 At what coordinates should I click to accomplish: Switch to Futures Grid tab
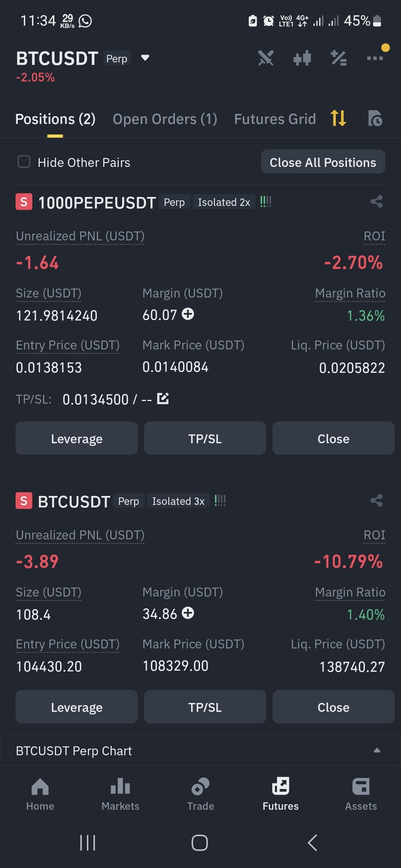(275, 119)
